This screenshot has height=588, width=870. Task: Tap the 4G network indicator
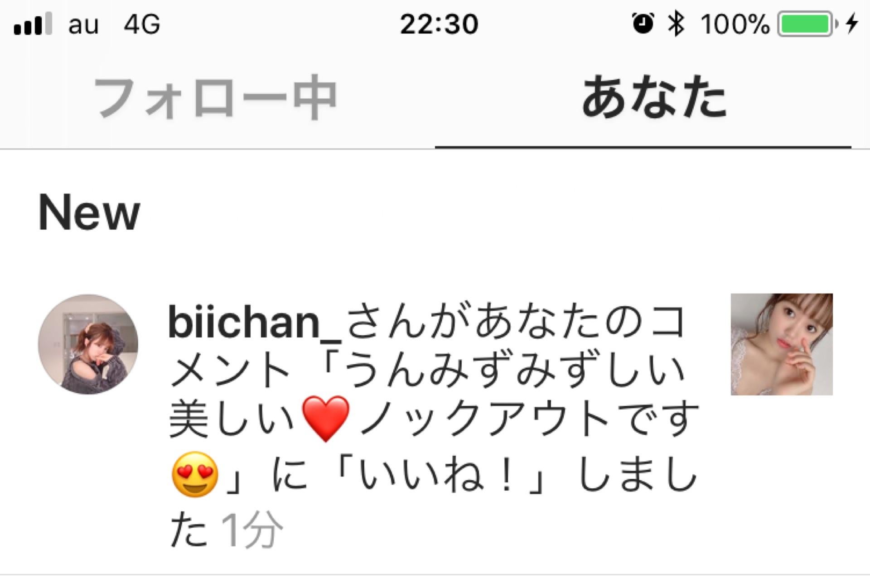(142, 24)
